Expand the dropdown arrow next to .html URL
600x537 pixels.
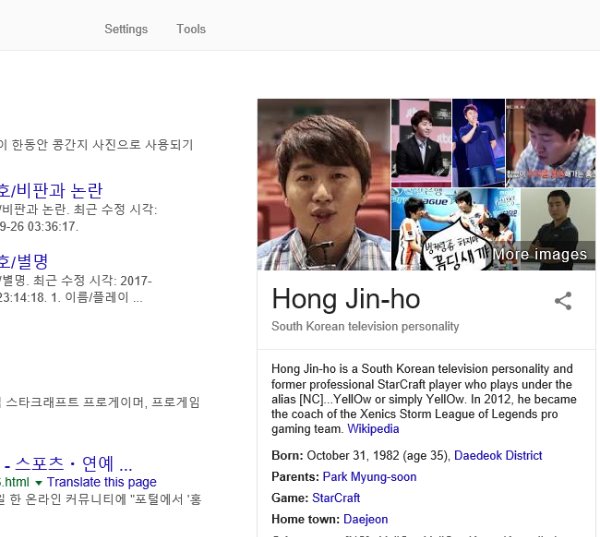pos(38,483)
